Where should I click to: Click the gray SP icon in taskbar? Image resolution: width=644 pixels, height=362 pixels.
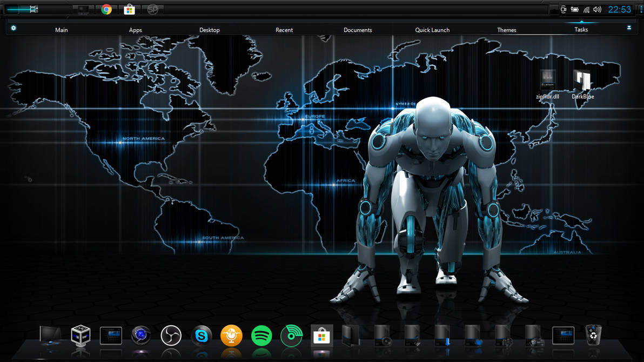[152, 9]
